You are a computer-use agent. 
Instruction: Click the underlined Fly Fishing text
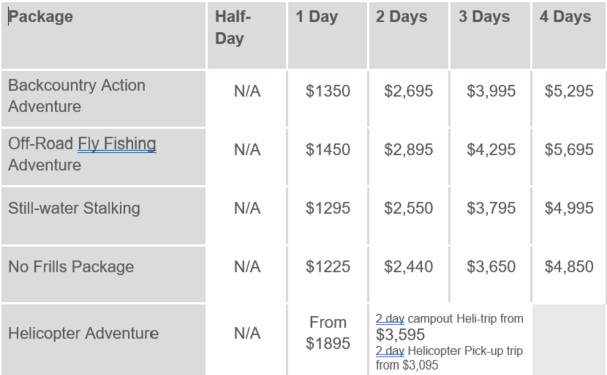pos(117,144)
